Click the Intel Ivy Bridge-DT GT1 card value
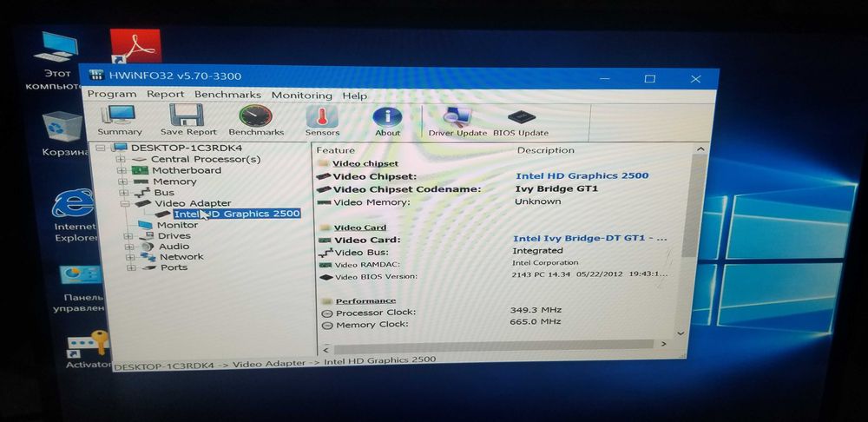Image resolution: width=868 pixels, height=422 pixels. (590, 239)
